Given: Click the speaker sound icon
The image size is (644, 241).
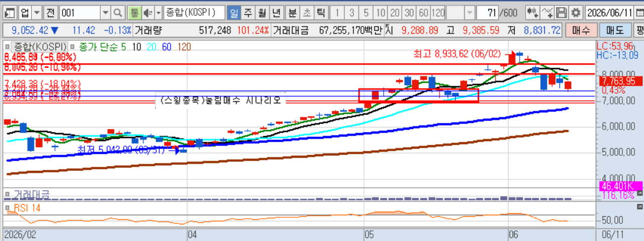Looking at the screenshot, I should 148,12.
